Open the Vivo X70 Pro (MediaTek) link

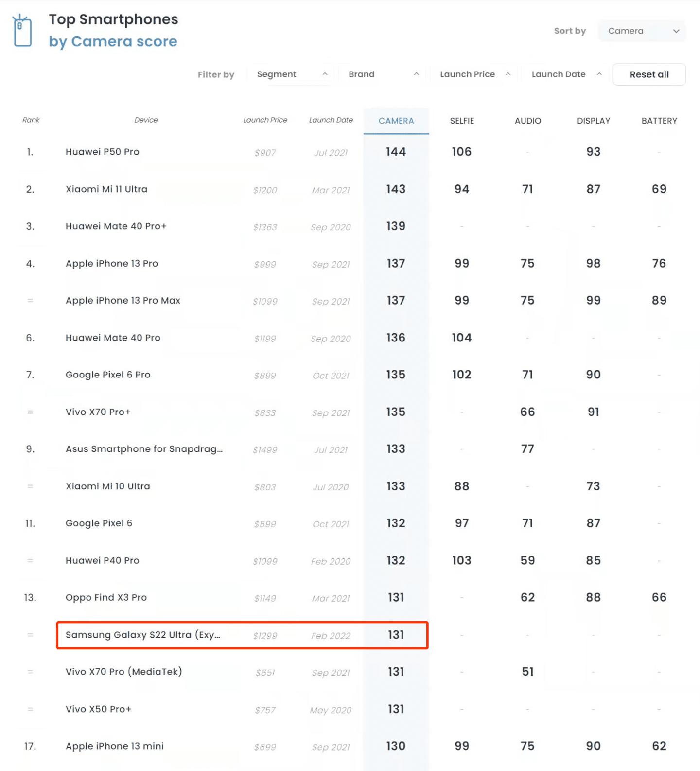click(x=124, y=672)
